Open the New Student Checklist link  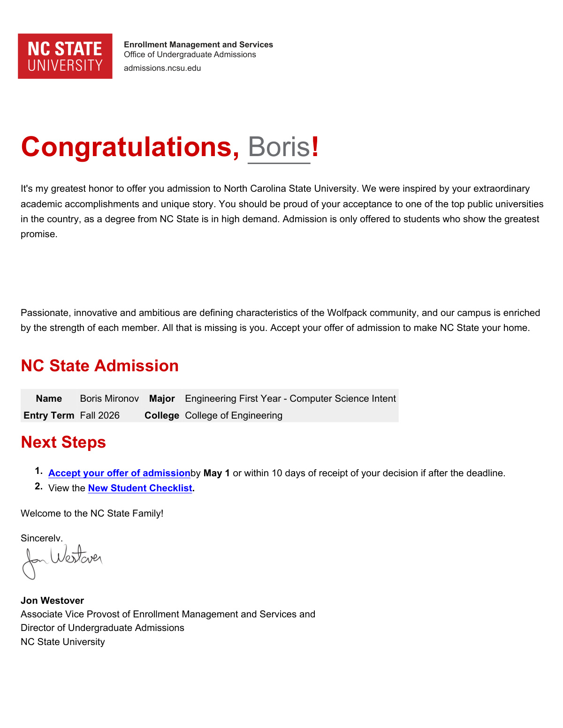point(140,488)
